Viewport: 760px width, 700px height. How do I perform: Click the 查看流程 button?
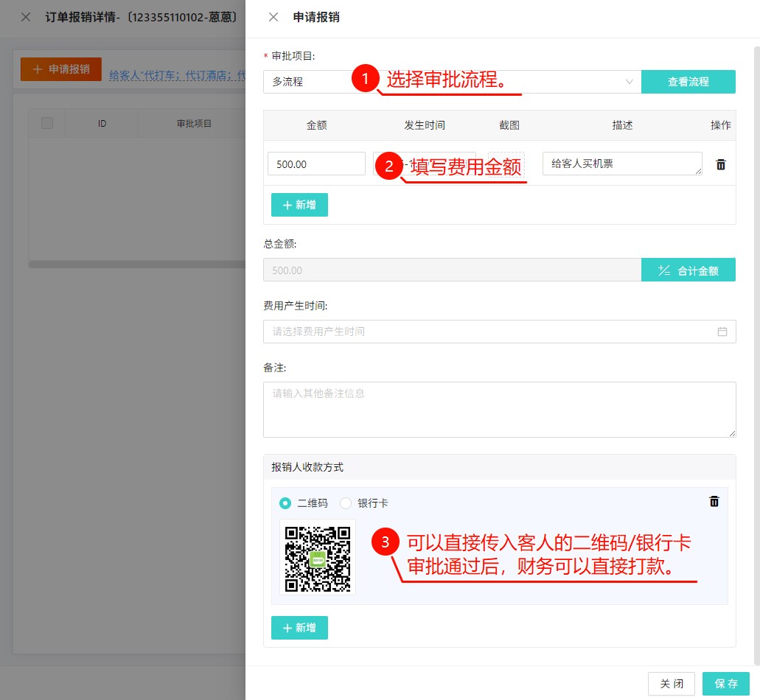pyautogui.click(x=688, y=82)
